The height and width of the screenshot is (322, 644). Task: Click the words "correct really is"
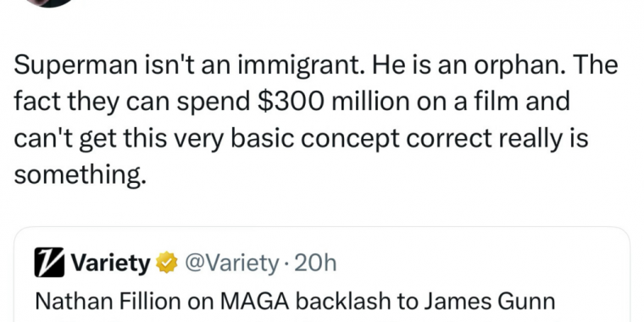497,138
